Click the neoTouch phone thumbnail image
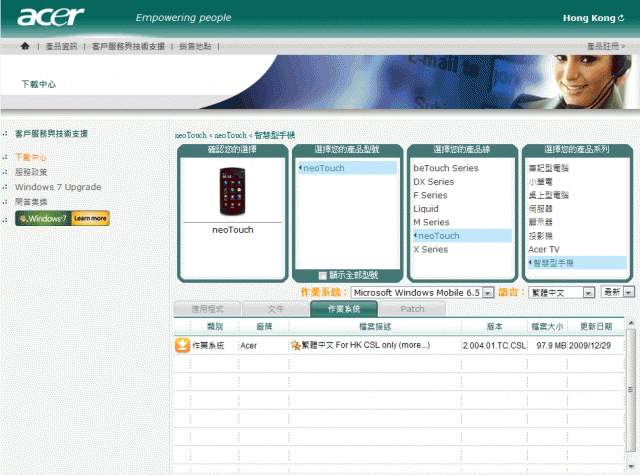This screenshot has width=640, height=475. [x=232, y=191]
